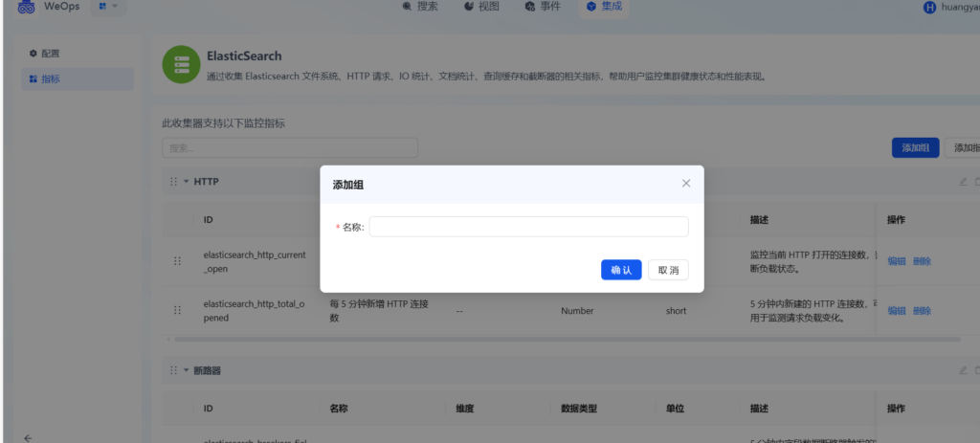The height and width of the screenshot is (443, 980).
Task: Collapse the 断路器 metric group
Action: [x=187, y=370]
